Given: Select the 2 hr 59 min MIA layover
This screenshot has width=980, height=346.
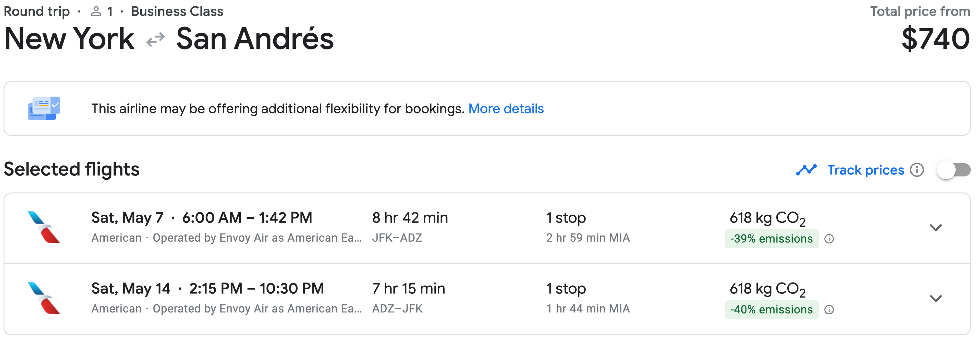Looking at the screenshot, I should (588, 238).
